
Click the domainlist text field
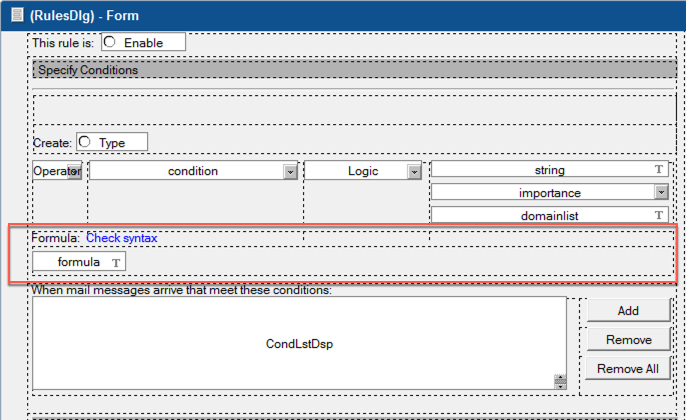pos(550,215)
